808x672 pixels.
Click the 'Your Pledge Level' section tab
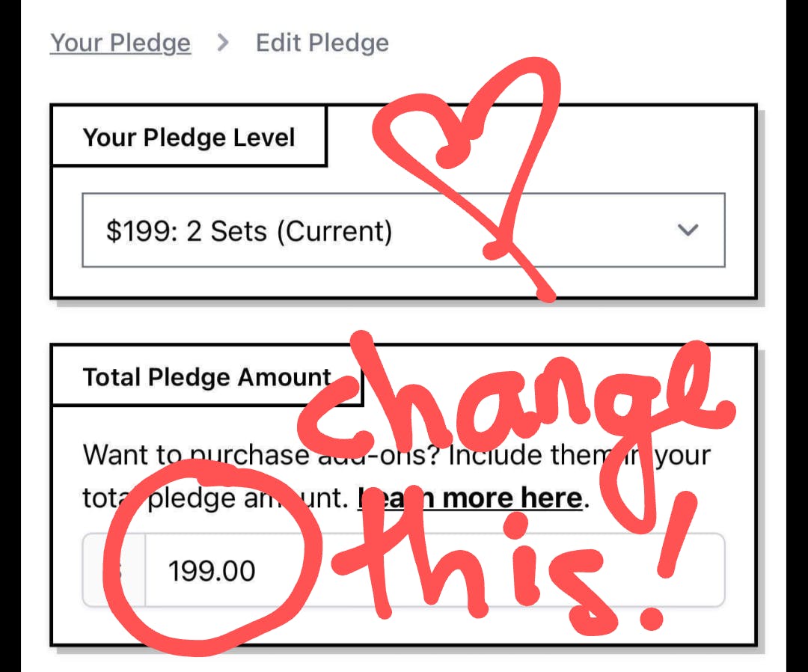pyautogui.click(x=189, y=137)
